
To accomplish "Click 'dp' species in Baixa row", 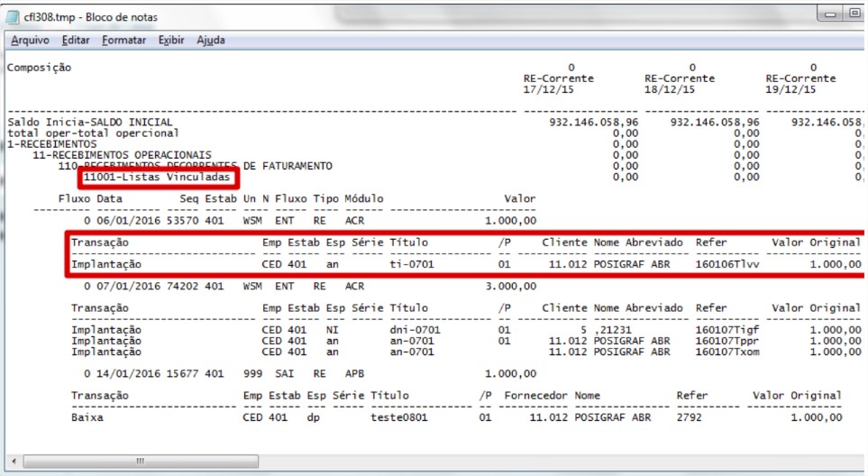I will (314, 417).
